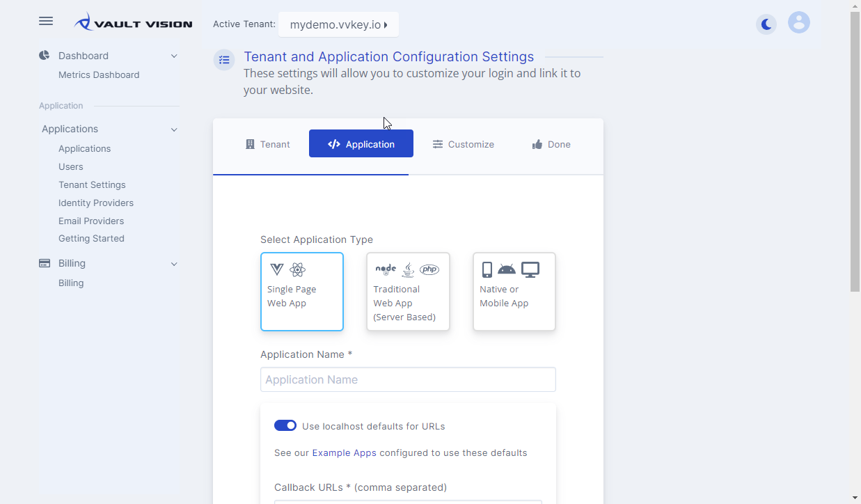Click the Dashboard pie chart icon
The image size is (861, 504).
[x=45, y=56]
